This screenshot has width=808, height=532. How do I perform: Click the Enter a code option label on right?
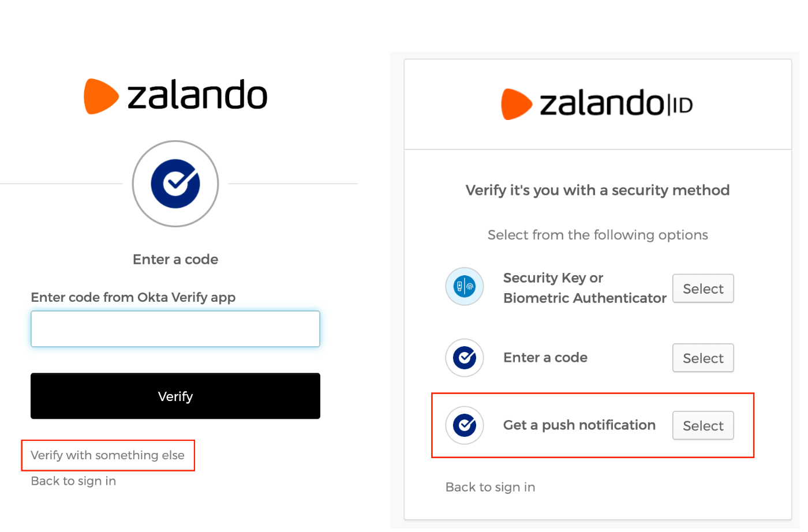click(545, 358)
